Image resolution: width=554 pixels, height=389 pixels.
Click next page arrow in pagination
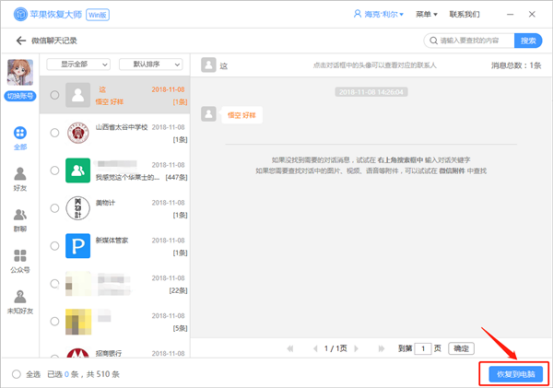(356, 349)
